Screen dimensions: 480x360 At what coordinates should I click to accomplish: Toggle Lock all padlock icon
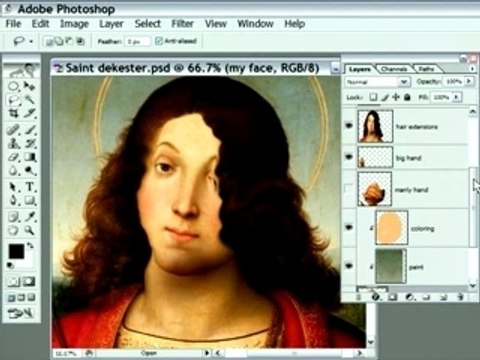point(407,97)
